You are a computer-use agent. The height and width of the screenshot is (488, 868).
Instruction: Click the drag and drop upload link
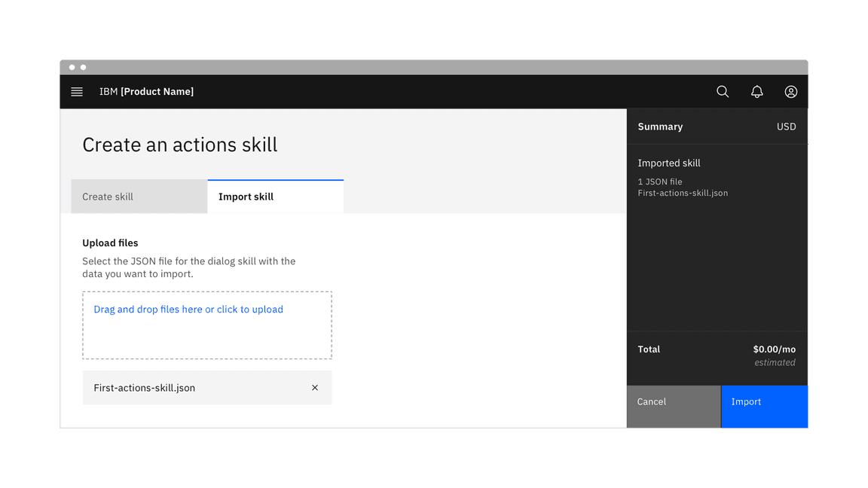pos(188,310)
